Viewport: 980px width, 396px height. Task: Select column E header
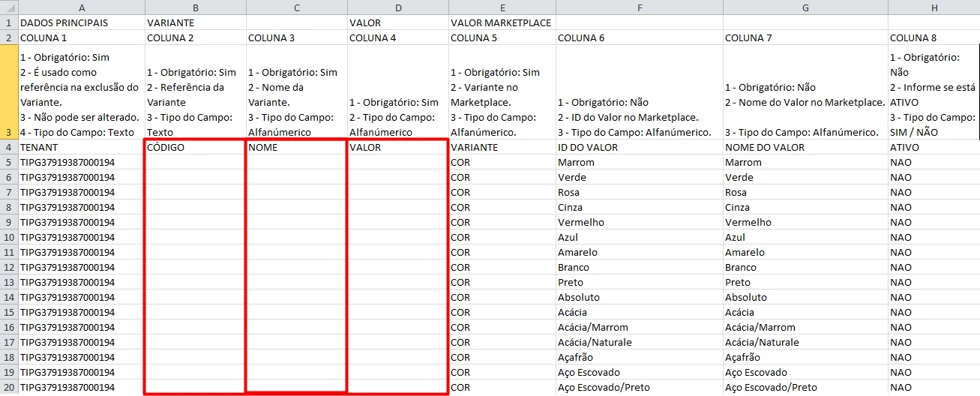point(502,7)
